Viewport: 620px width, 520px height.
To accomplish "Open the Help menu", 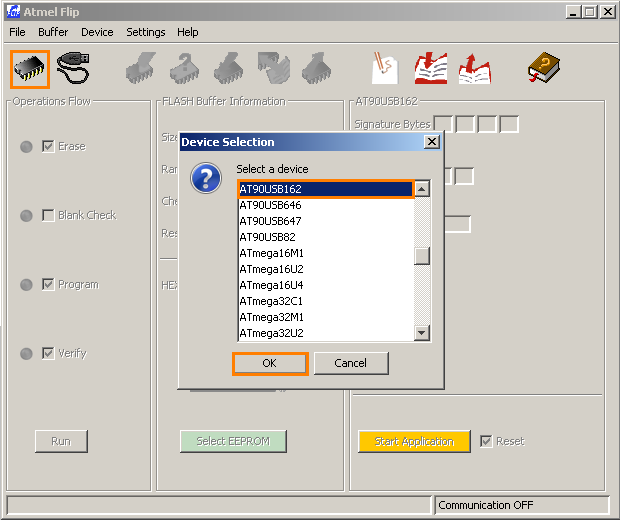I will coord(187,32).
